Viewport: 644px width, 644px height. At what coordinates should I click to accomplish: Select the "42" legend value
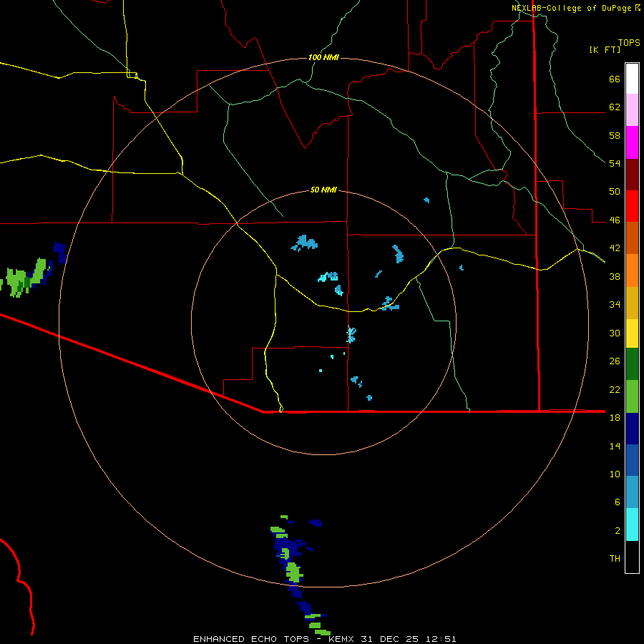click(x=615, y=248)
